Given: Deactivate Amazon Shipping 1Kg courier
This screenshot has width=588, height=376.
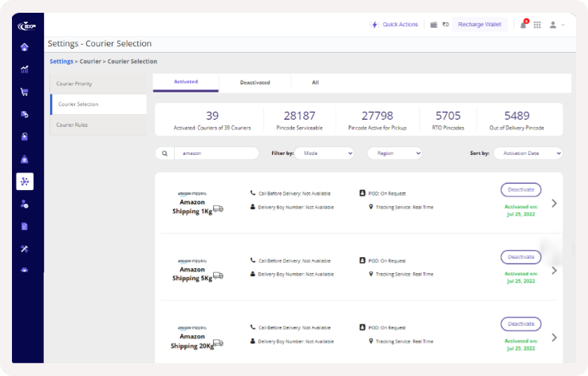Looking at the screenshot, I should (521, 190).
